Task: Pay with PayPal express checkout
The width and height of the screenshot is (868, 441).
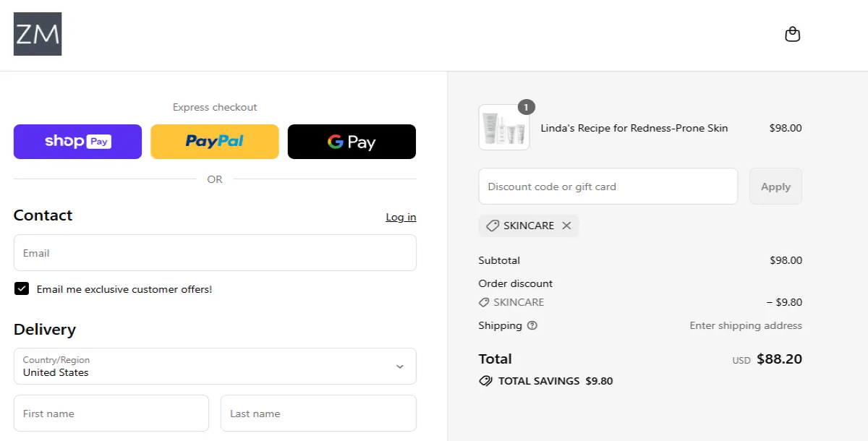Action: pos(214,142)
